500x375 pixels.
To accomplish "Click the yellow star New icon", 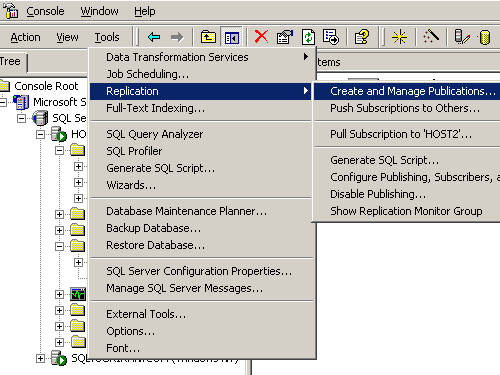I will coord(399,37).
